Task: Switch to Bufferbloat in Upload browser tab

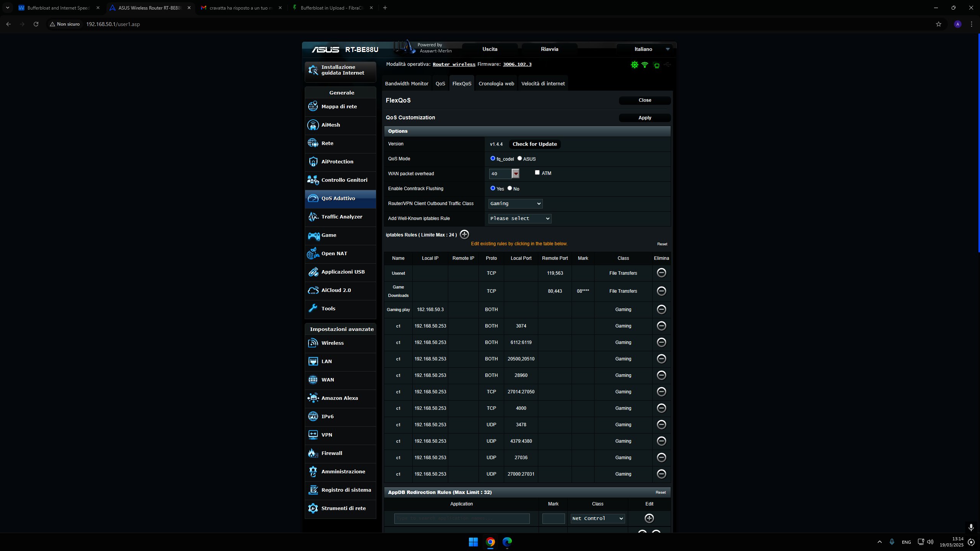Action: (332, 8)
